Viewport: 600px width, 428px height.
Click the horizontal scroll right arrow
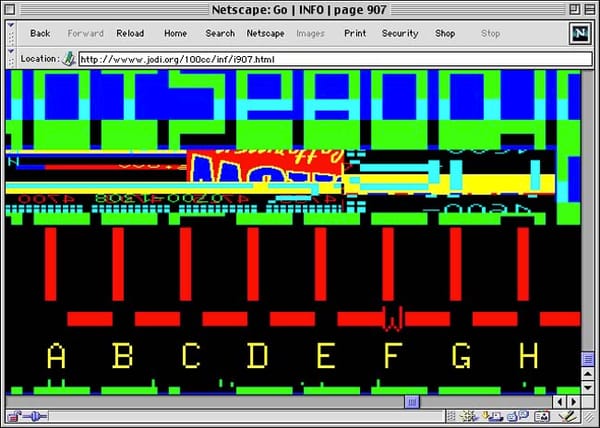pos(574,402)
